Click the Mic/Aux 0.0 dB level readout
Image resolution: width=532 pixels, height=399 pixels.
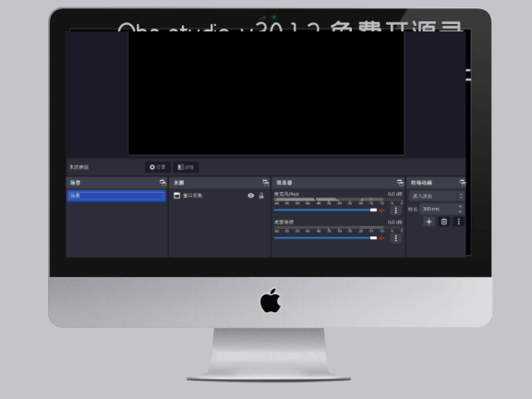[395, 194]
